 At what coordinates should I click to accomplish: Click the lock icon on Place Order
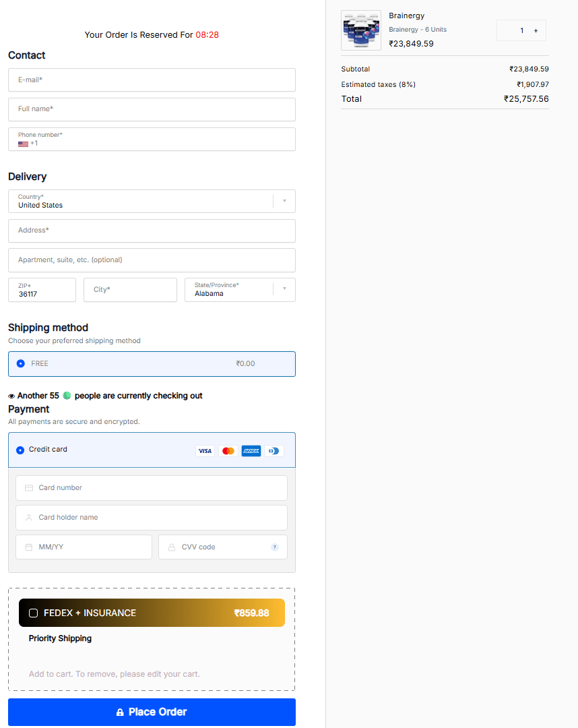click(x=120, y=712)
